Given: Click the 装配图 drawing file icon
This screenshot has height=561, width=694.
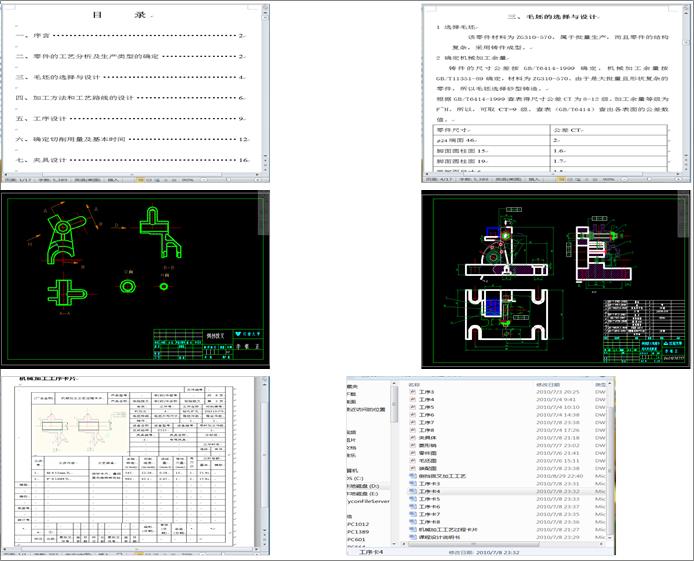Looking at the screenshot, I should [413, 468].
